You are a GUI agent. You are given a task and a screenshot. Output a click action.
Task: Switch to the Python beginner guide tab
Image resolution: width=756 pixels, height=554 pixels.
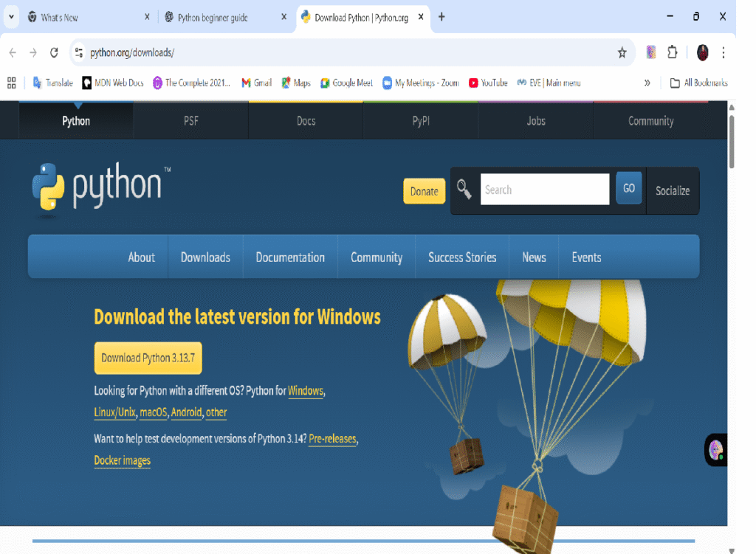pyautogui.click(x=213, y=17)
